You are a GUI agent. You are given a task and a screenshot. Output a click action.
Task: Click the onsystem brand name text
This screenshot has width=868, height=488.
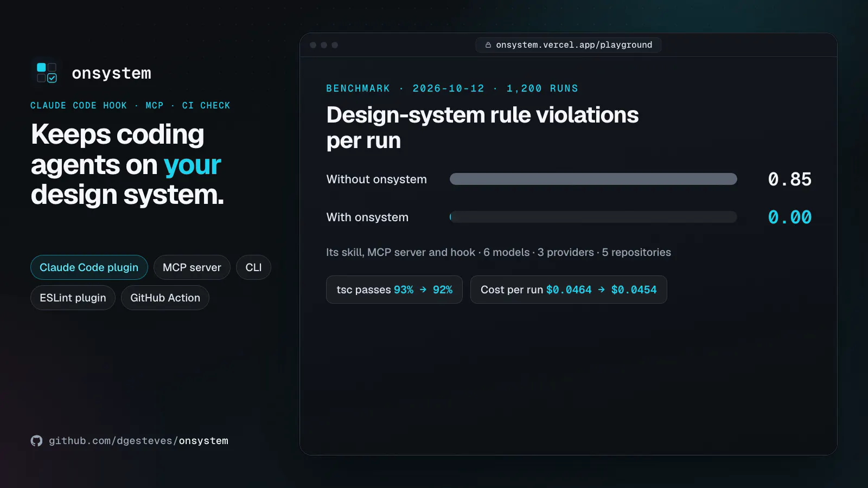coord(112,73)
